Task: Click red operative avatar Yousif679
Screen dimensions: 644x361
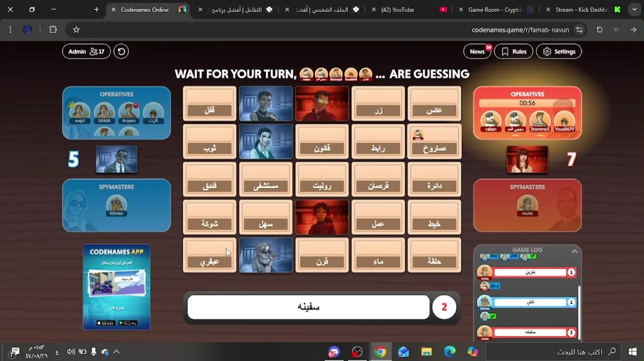Action: point(565,121)
